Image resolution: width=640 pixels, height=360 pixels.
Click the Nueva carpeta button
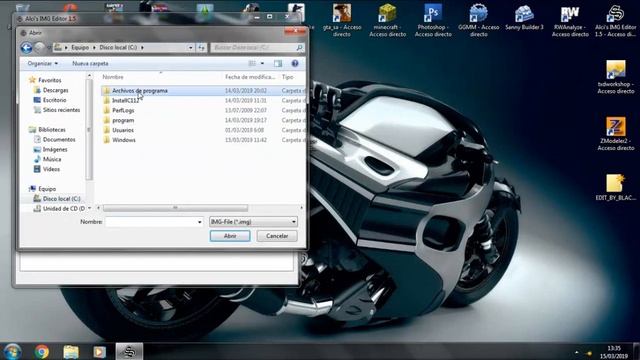[x=90, y=64]
